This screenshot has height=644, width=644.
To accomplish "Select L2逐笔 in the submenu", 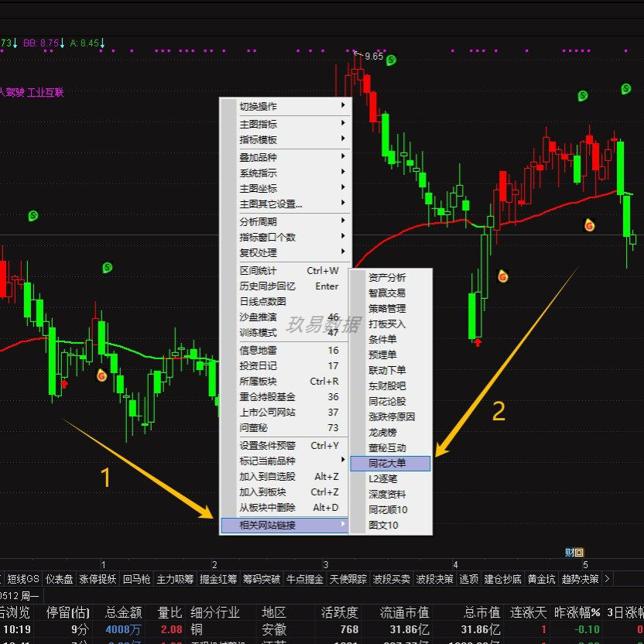I will [390, 479].
